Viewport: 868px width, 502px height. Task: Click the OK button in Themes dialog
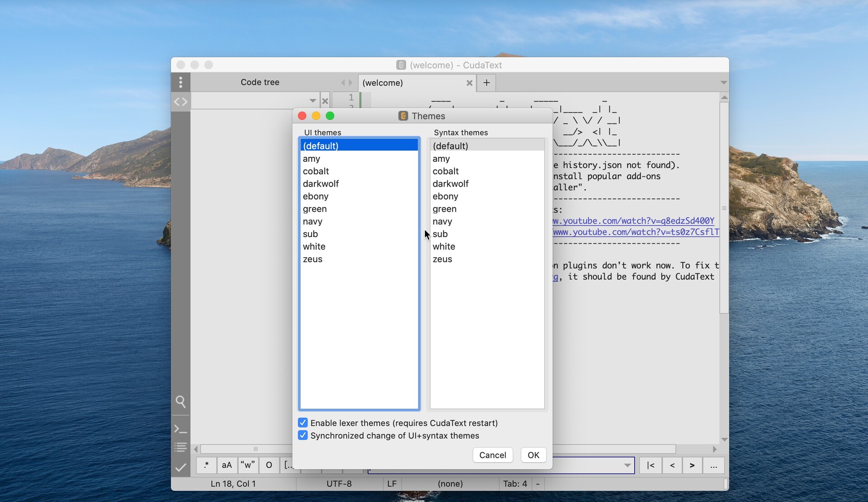(533, 455)
